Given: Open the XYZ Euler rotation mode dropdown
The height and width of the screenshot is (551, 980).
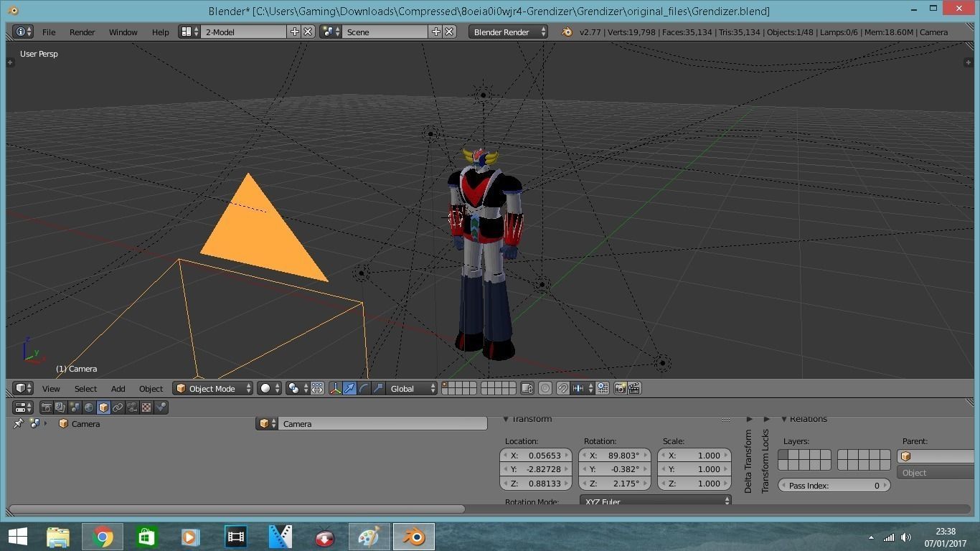Looking at the screenshot, I should pos(655,501).
